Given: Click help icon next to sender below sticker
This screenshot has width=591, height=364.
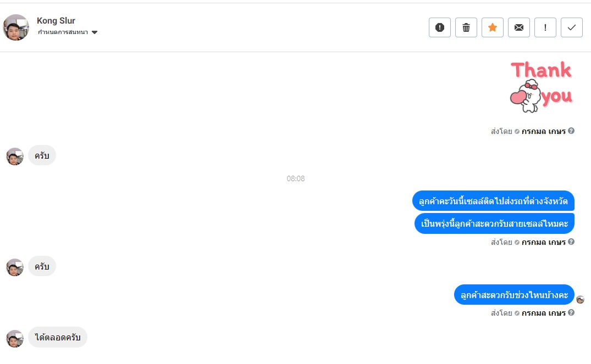Looking at the screenshot, I should [571, 131].
